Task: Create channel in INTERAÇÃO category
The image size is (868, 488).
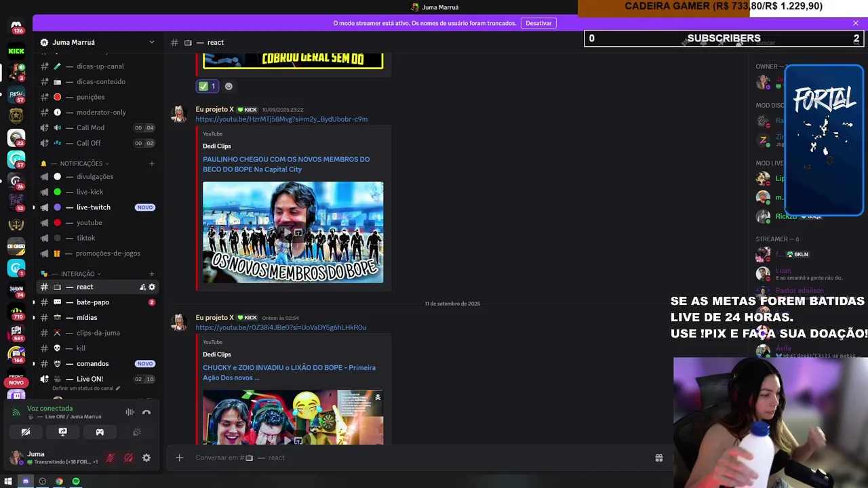Action: click(x=152, y=274)
